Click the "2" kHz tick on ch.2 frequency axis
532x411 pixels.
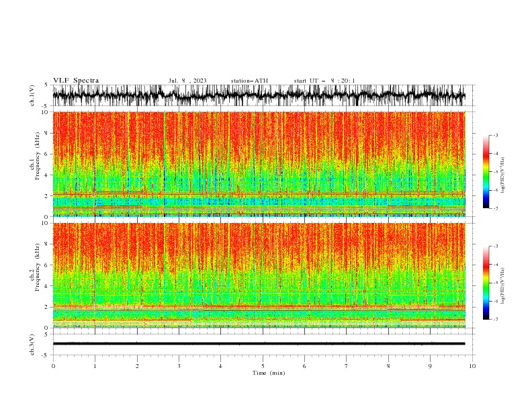47,307
